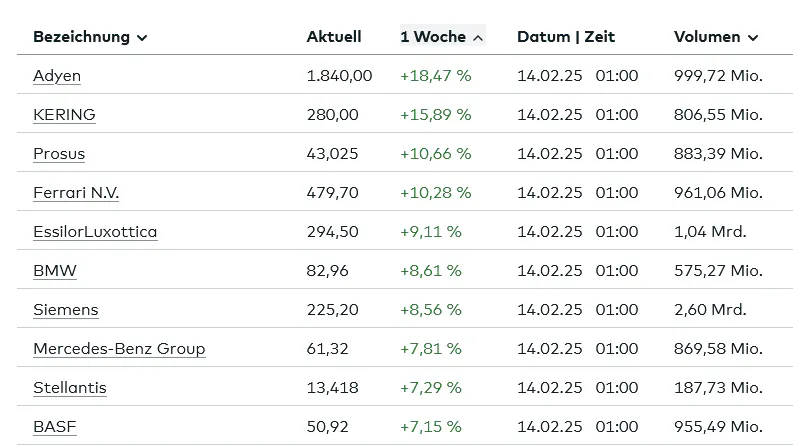This screenshot has height=446, width=793.
Task: Open the KERING stock link
Action: (64, 115)
